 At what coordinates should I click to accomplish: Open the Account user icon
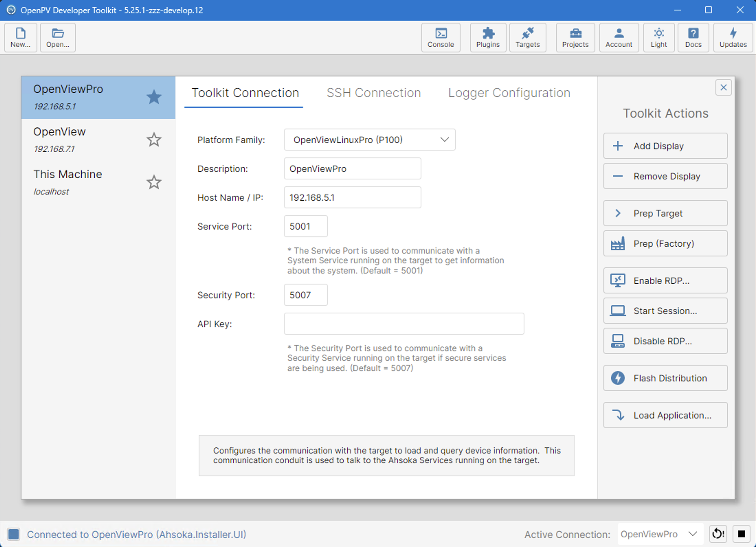pos(619,37)
